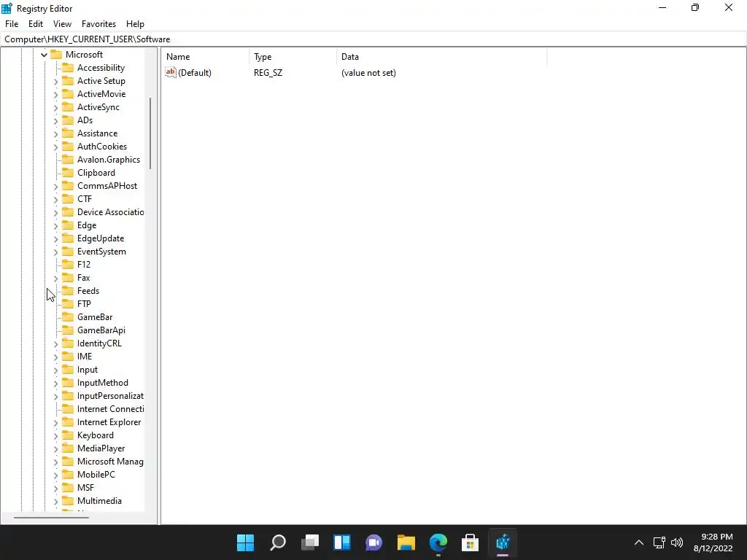Expand the IdentityCRL key
This screenshot has height=560, width=747.
tap(55, 343)
